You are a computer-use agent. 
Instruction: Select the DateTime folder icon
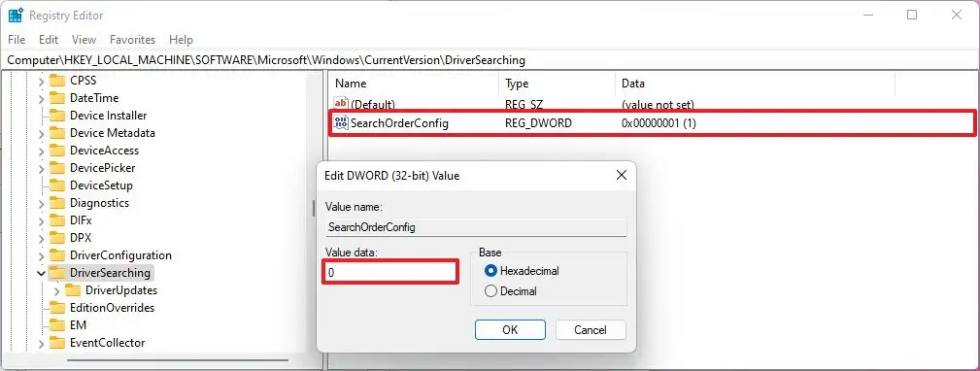point(57,97)
